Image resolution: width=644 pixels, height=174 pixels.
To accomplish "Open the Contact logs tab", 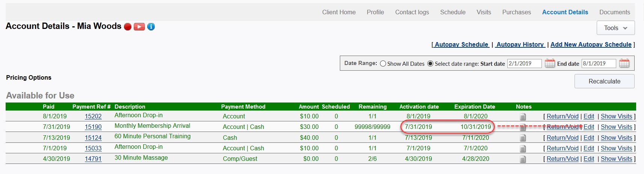I will click(x=412, y=12).
